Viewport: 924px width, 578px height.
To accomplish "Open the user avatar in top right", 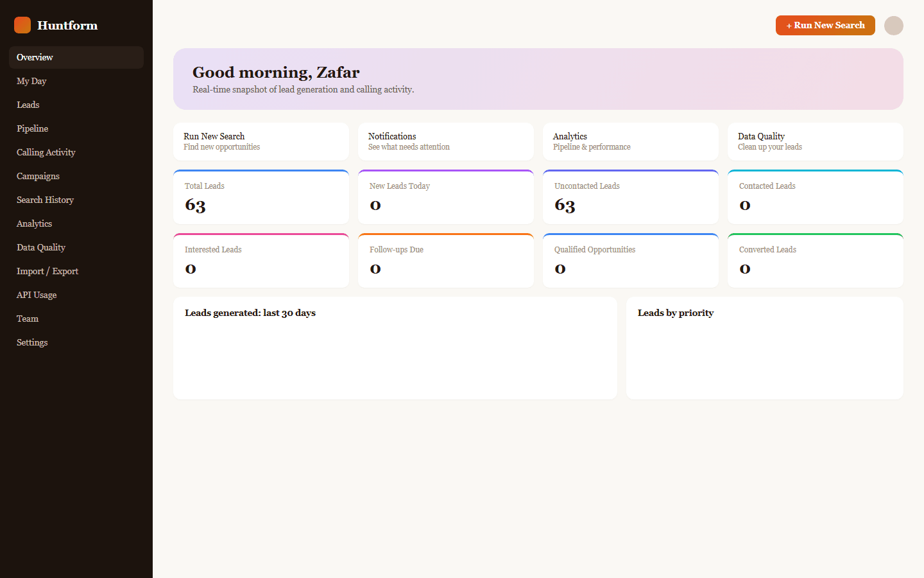I will pos(894,26).
